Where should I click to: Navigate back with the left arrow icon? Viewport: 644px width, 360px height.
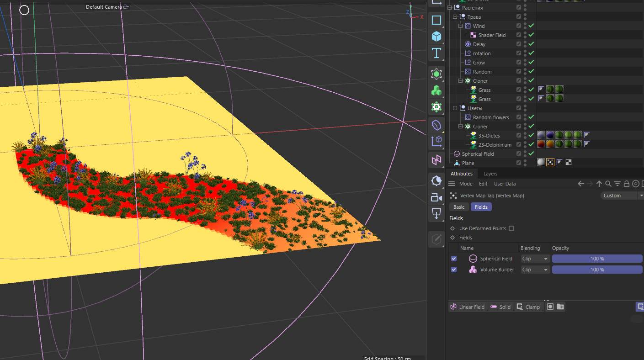point(581,184)
